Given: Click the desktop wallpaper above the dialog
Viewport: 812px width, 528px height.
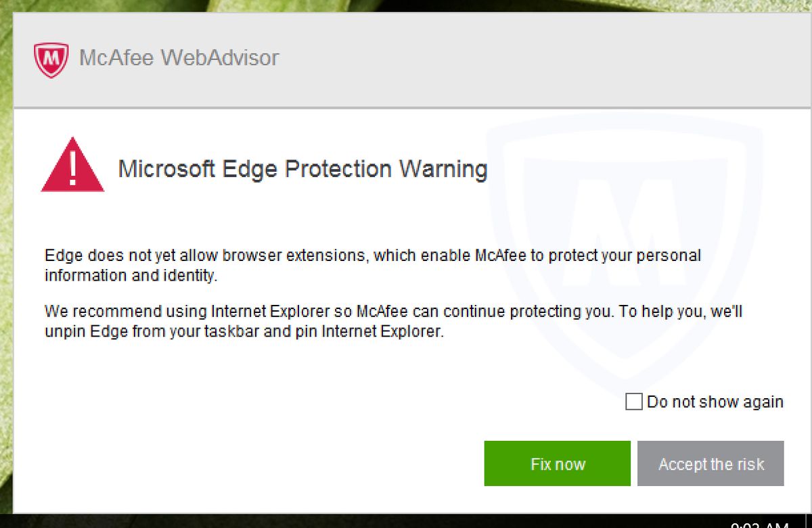Looking at the screenshot, I should pos(406,5).
